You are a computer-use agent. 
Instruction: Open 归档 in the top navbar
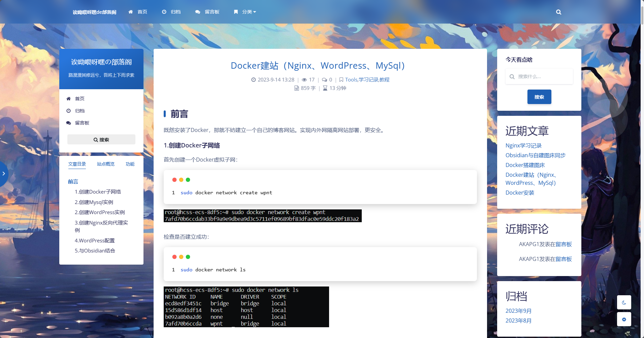point(175,12)
